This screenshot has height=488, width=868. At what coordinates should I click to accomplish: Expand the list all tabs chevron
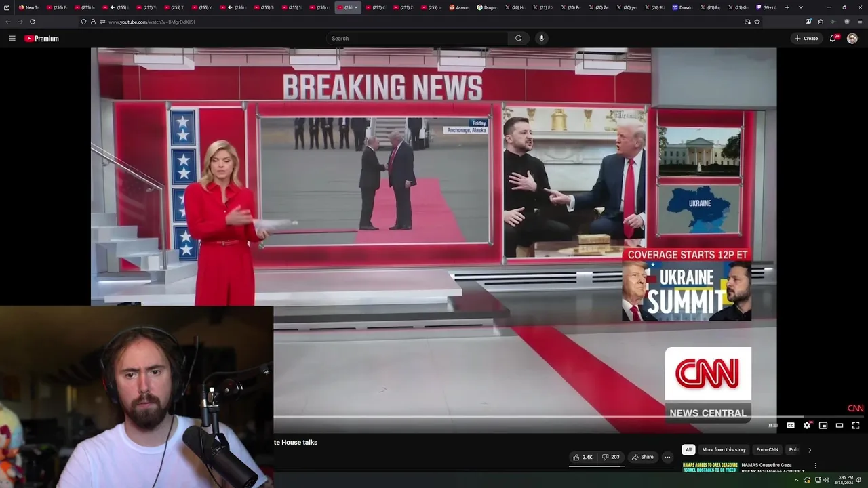[x=801, y=7]
